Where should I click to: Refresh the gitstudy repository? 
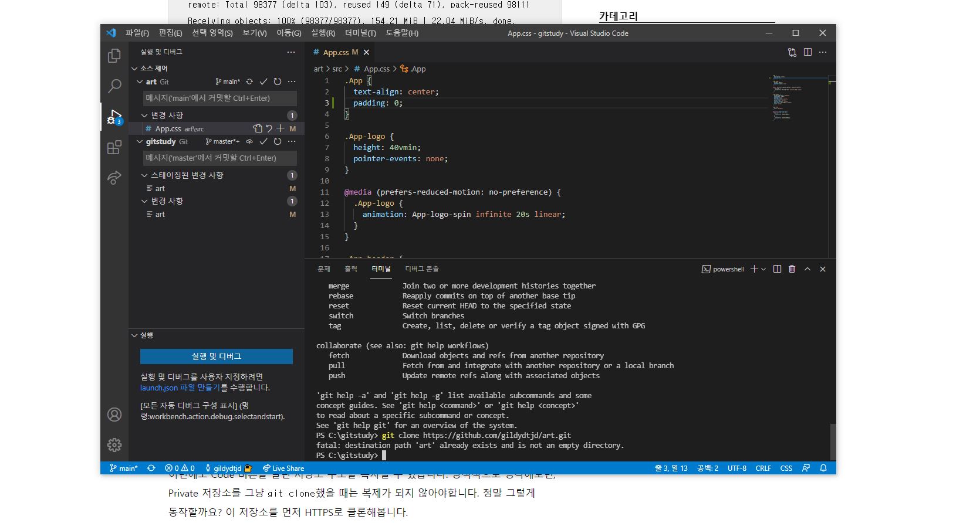pyautogui.click(x=278, y=141)
